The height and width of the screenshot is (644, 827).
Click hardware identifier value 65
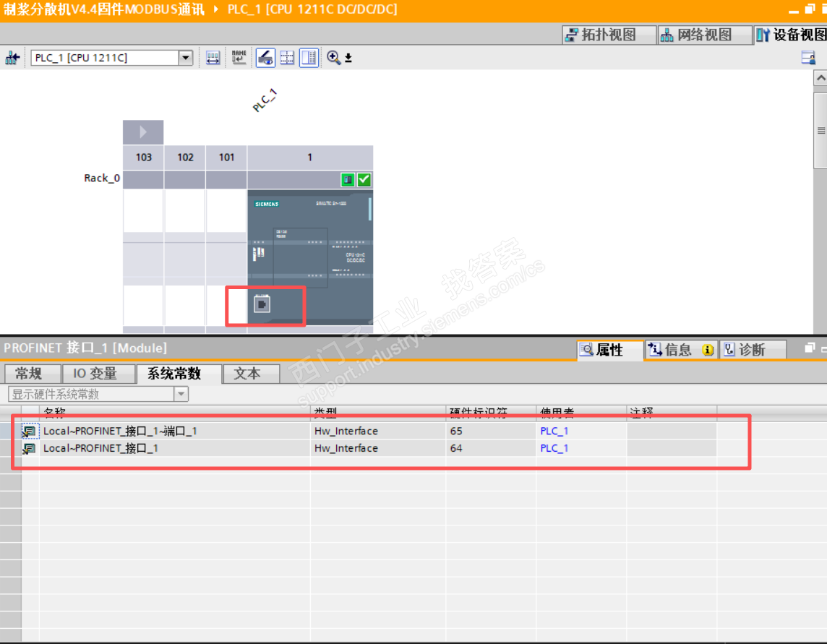tap(456, 431)
